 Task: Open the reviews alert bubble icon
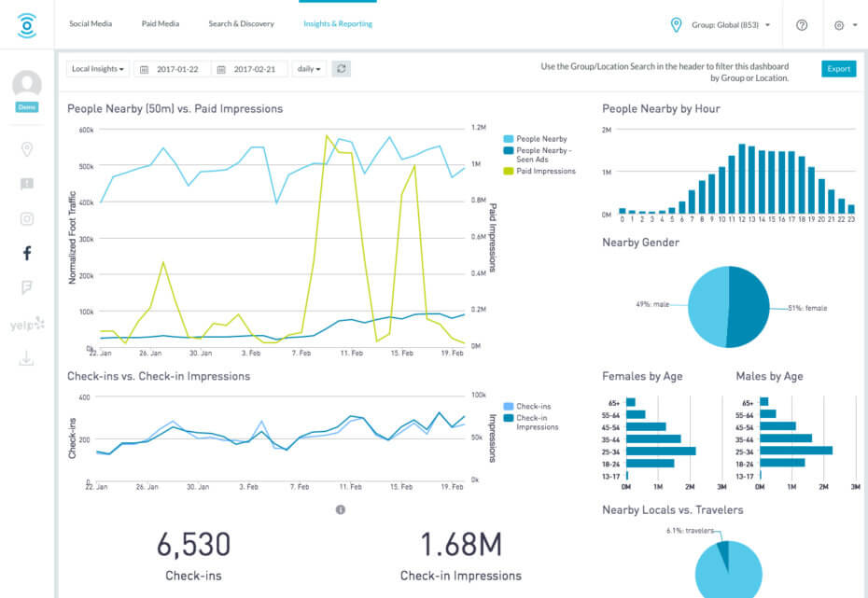27,184
